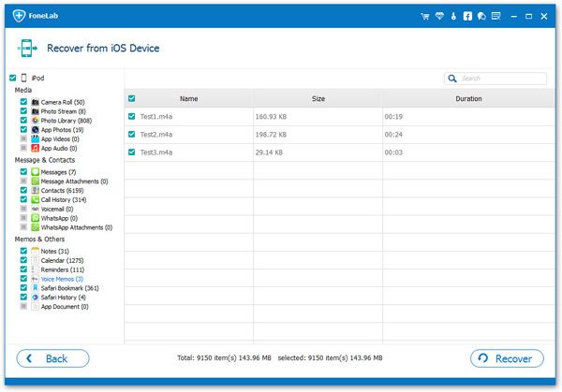Uncheck the Test3.m4a checkbox
The width and height of the screenshot is (562, 392).
[x=131, y=152]
